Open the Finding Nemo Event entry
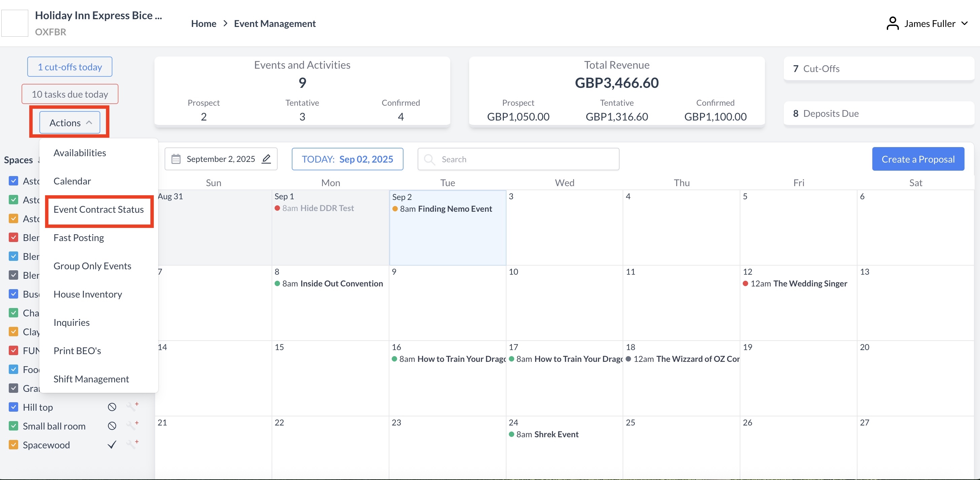 pos(454,209)
